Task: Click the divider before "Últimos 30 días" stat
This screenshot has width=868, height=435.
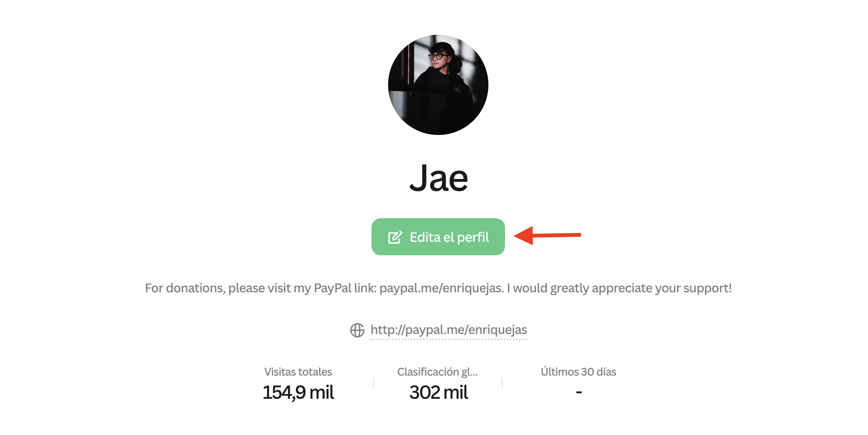Action: (x=502, y=383)
